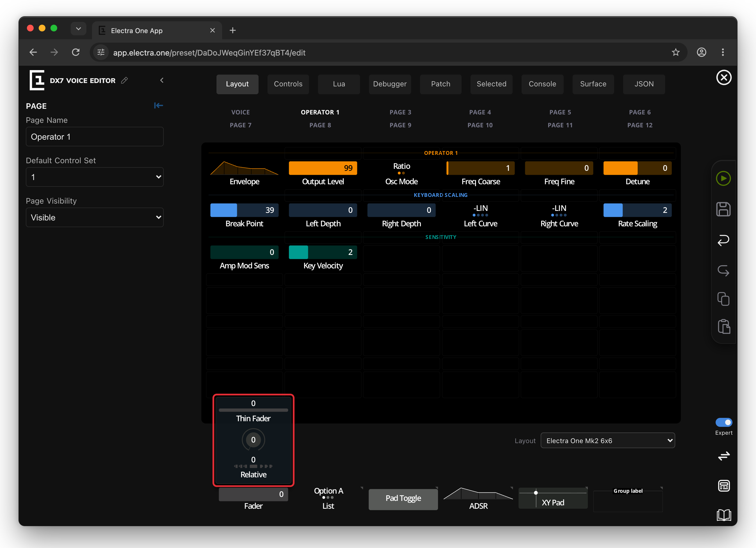Open the Console tab

click(542, 84)
